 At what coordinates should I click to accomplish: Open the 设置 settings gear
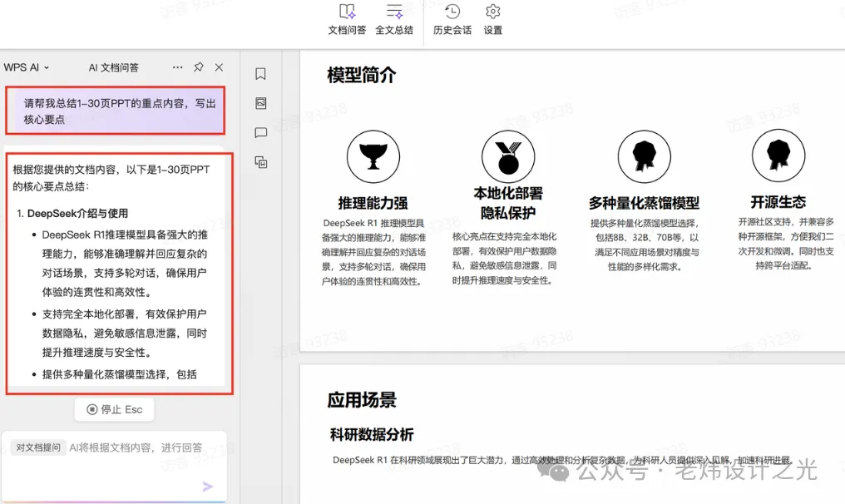[x=492, y=19]
